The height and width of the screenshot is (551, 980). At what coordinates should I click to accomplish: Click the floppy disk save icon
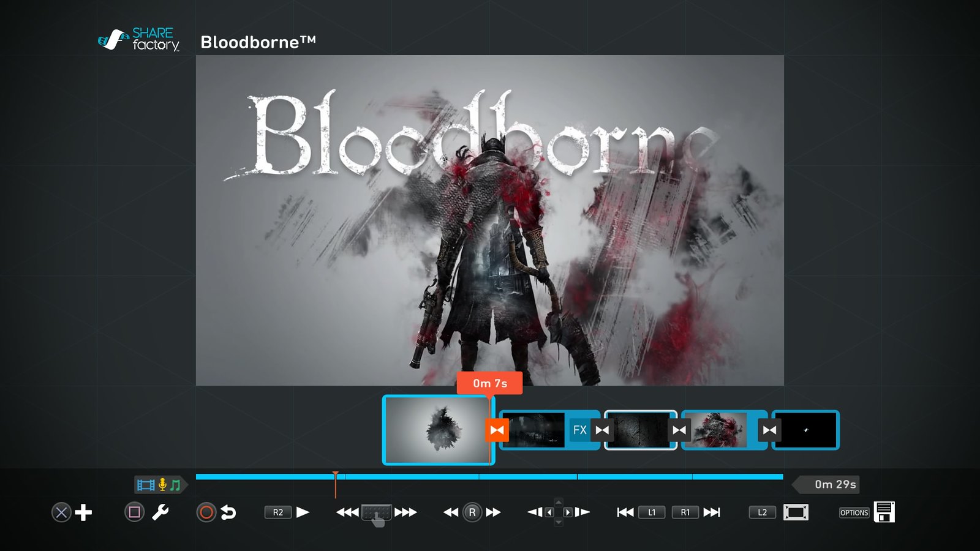pos(884,512)
